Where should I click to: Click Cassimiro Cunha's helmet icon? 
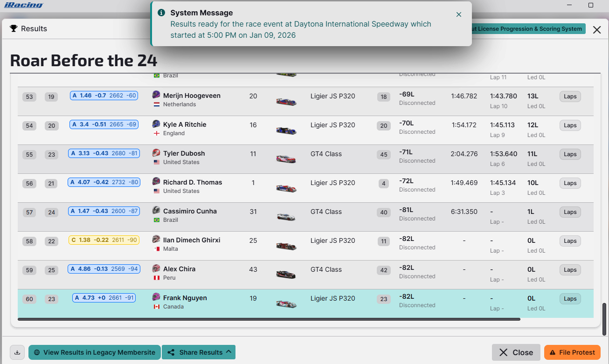[x=156, y=211]
